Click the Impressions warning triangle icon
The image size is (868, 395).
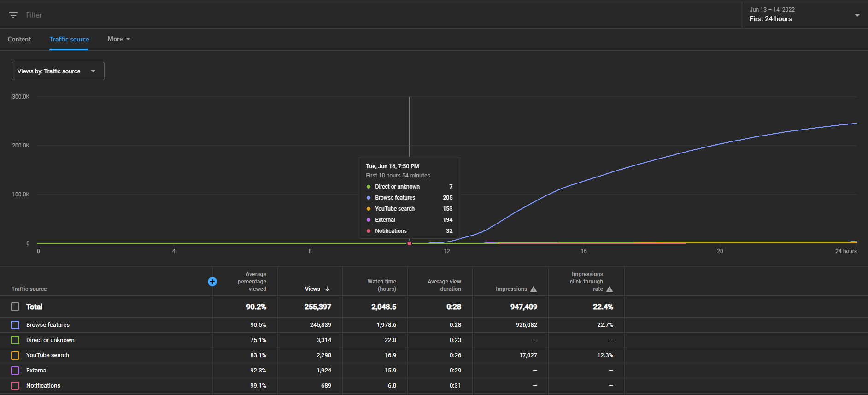[x=534, y=289]
